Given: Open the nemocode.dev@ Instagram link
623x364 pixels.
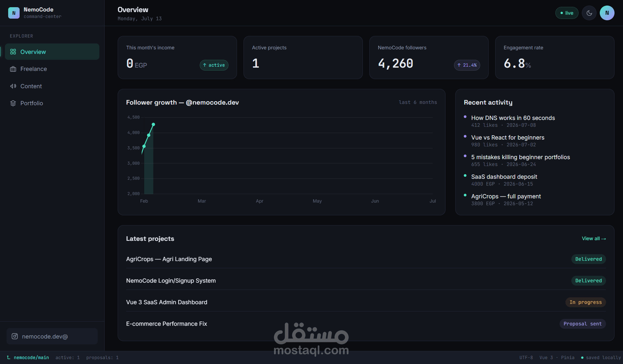Looking at the screenshot, I should pos(52,336).
